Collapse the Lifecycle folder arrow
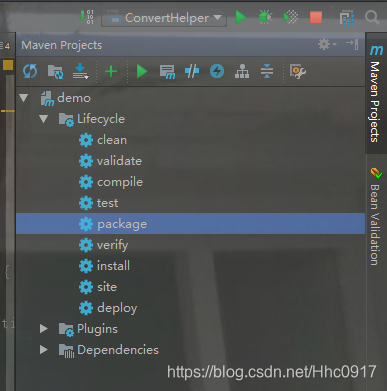Image resolution: width=387 pixels, height=391 pixels. (44, 119)
